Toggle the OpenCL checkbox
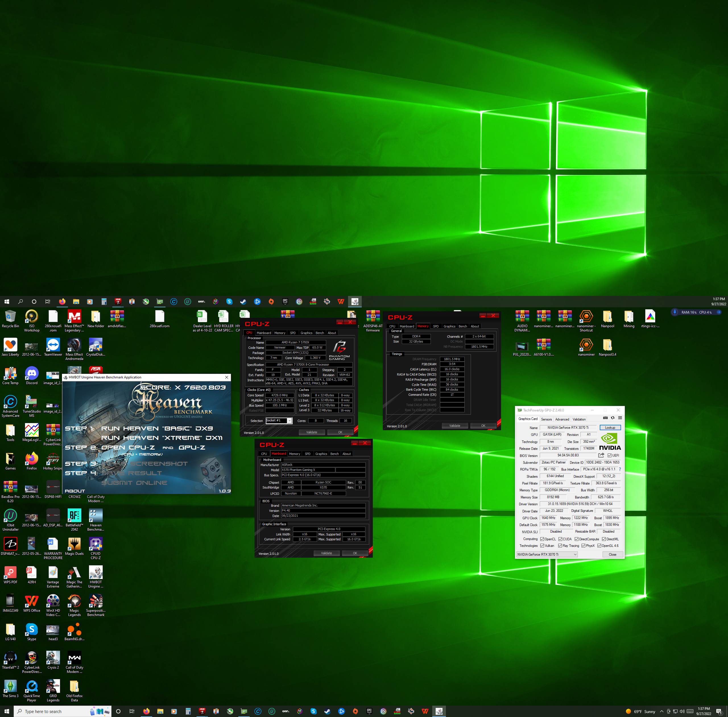728x717 pixels. click(x=542, y=539)
